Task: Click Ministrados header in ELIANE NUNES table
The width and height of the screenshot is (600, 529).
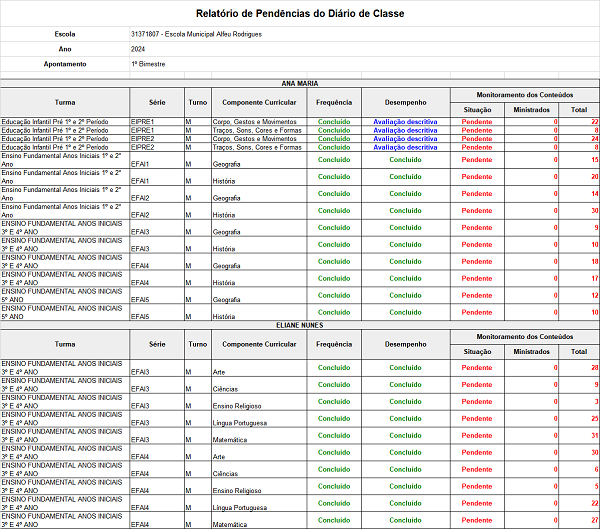Action: (x=530, y=352)
